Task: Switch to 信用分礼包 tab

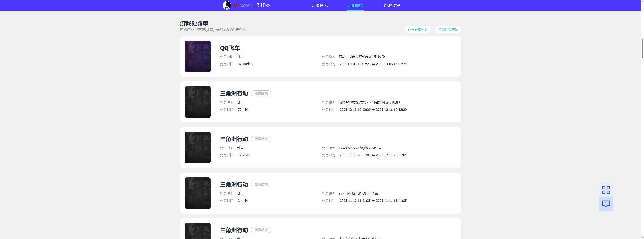Action: coord(319,5)
